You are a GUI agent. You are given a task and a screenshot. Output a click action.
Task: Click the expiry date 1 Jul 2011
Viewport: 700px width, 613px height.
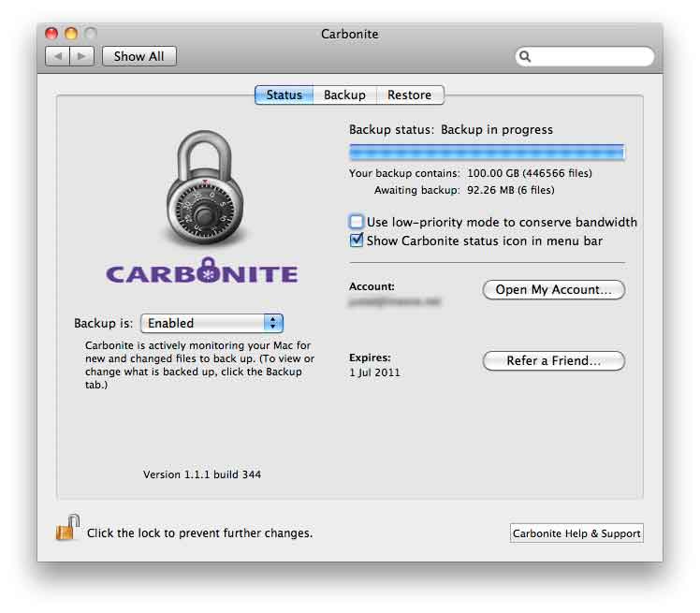point(374,372)
